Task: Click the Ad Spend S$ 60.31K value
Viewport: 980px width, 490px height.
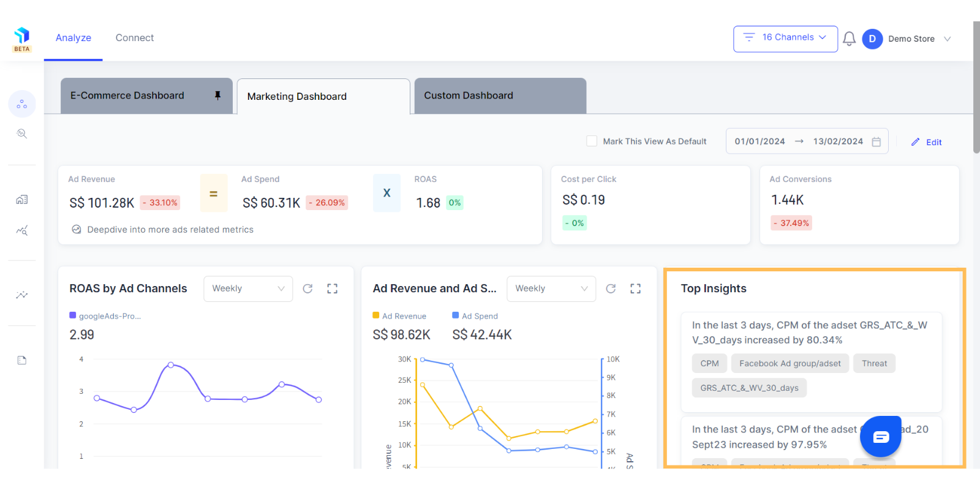Action: (271, 203)
